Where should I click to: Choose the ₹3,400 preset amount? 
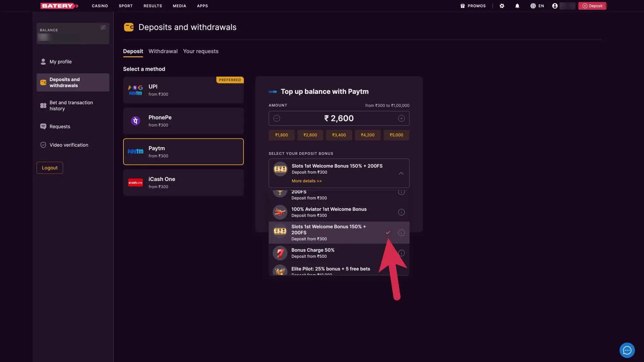pyautogui.click(x=339, y=135)
